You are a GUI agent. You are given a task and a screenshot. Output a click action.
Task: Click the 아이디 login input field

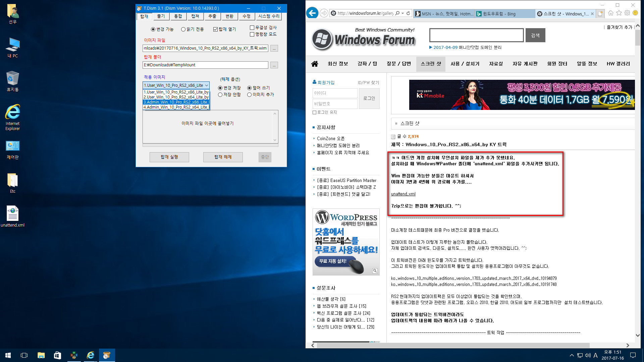click(335, 93)
